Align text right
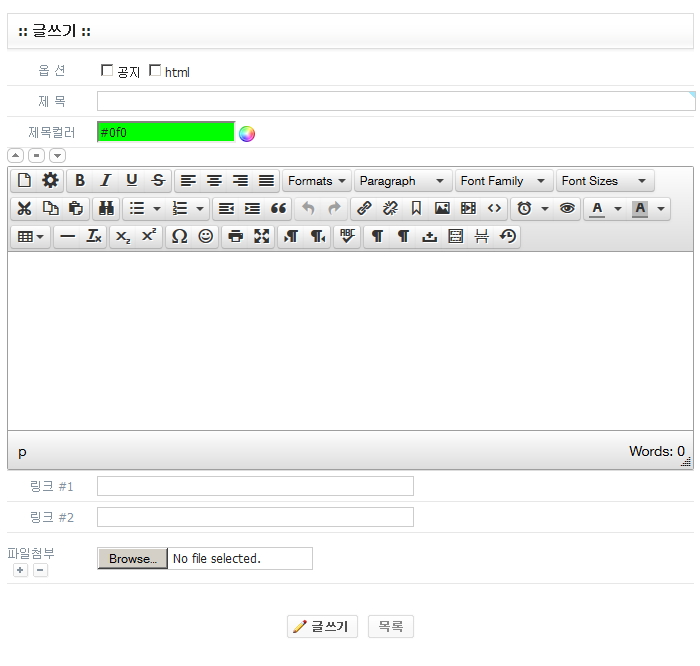The height and width of the screenshot is (666, 700). [240, 181]
